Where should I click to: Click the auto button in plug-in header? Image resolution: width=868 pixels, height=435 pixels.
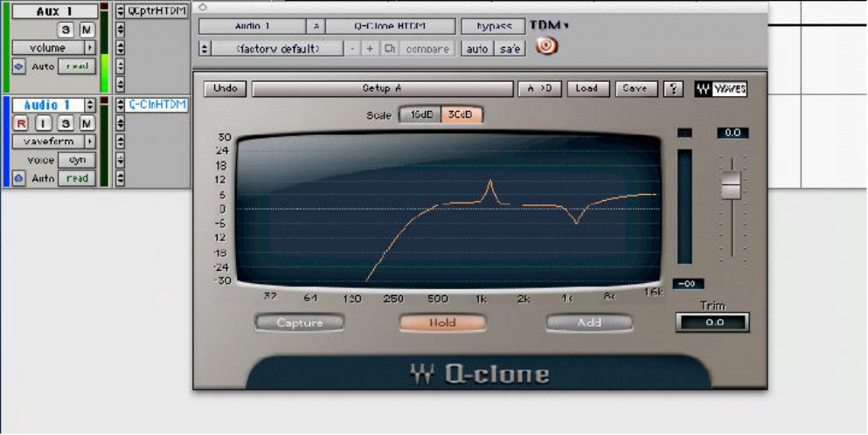pyautogui.click(x=477, y=49)
